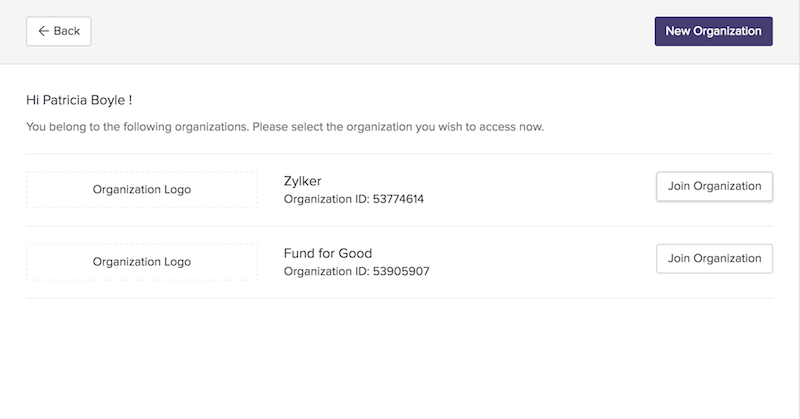Click the Organization ID 53774614 text
Viewport: 800px width, 419px height.
tap(354, 199)
